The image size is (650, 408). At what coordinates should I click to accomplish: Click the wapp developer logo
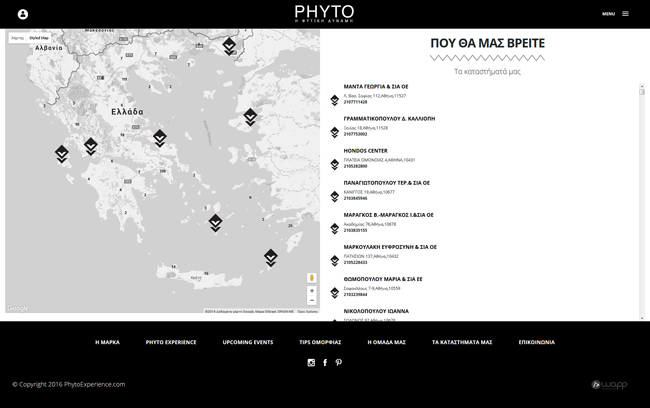[x=609, y=385]
